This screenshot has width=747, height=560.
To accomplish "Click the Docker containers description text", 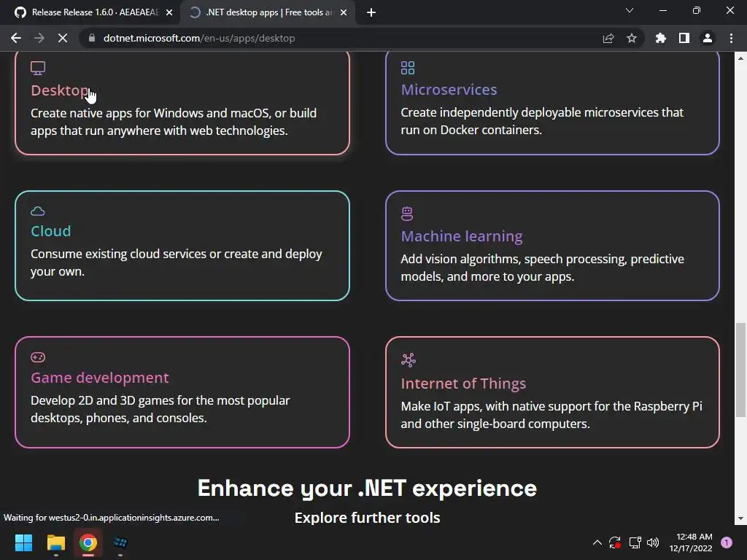I will [542, 121].
